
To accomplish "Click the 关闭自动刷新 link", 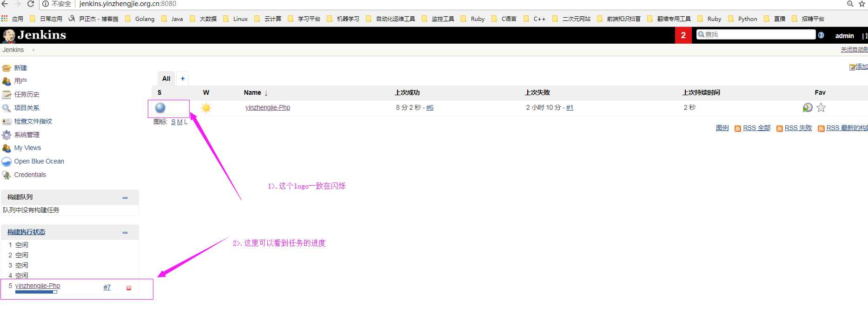I will pos(854,50).
